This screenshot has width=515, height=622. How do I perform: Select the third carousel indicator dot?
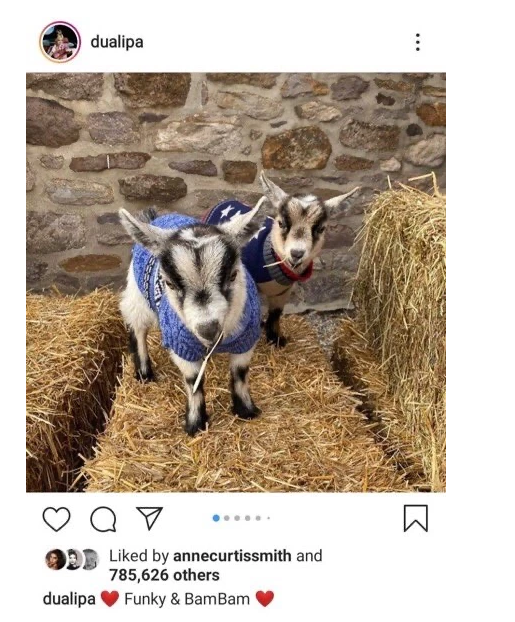point(237,518)
